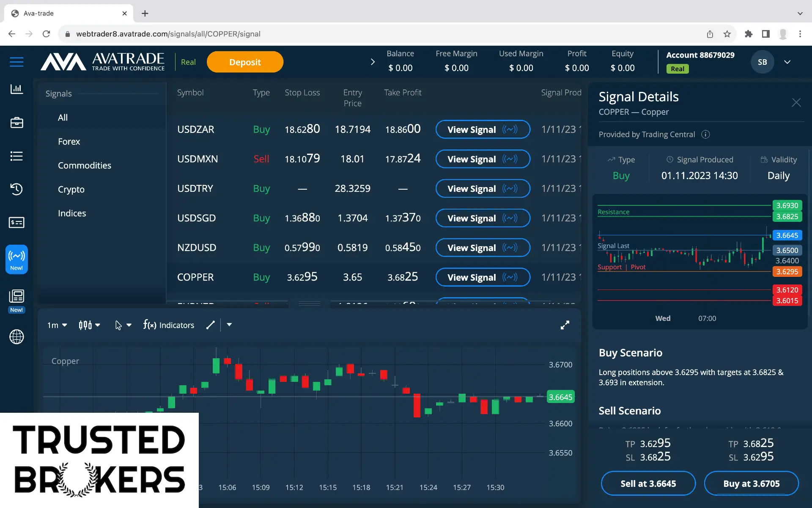The image size is (812, 508).
Task: View Signal for COPPER
Action: point(483,277)
